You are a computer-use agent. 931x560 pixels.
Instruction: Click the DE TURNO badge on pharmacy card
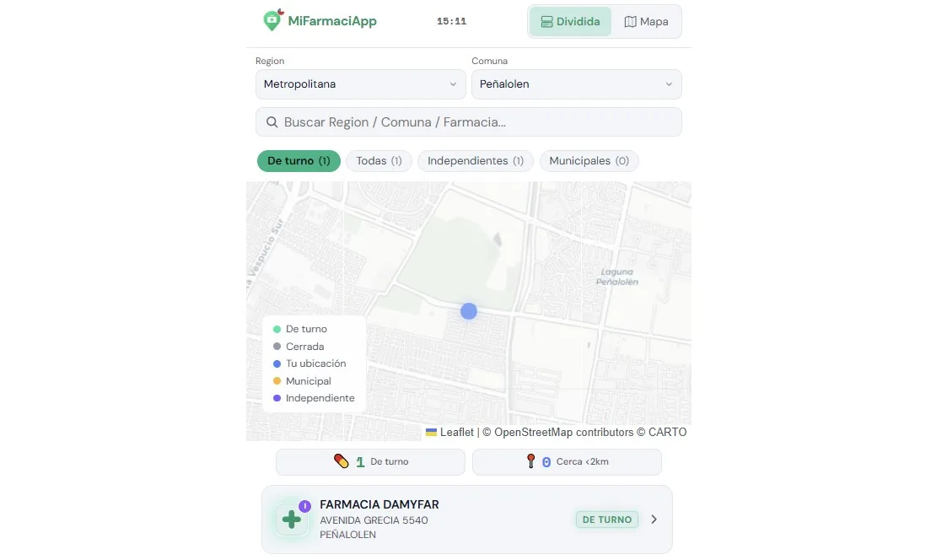607,520
